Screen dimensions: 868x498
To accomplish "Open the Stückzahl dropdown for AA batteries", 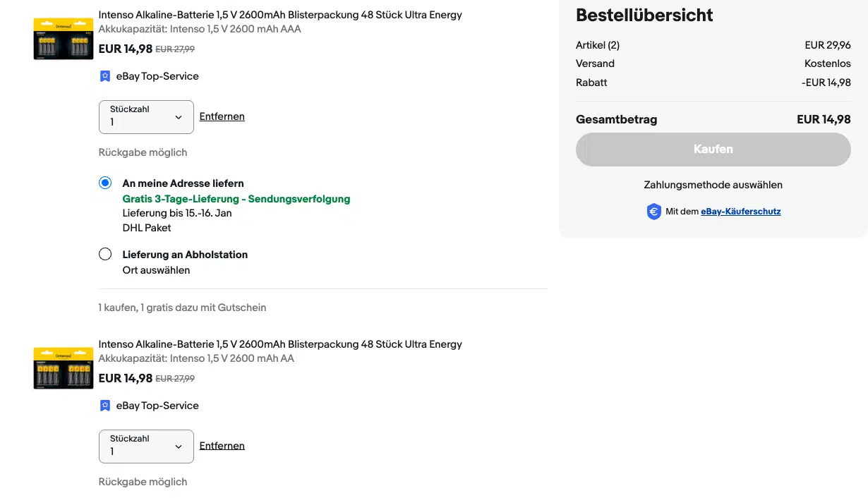I will (145, 447).
